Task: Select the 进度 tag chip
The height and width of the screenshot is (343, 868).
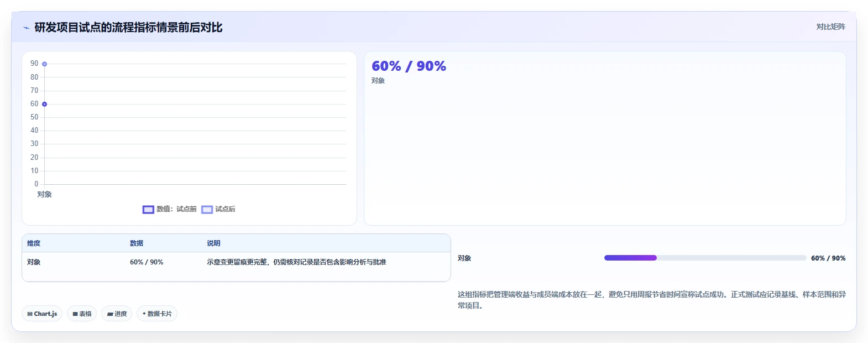Action: pyautogui.click(x=117, y=314)
